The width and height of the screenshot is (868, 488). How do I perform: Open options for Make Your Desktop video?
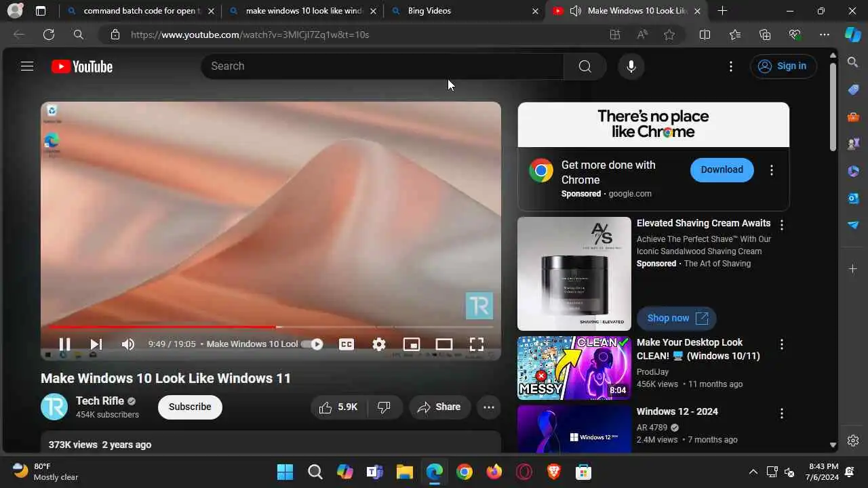tap(781, 344)
